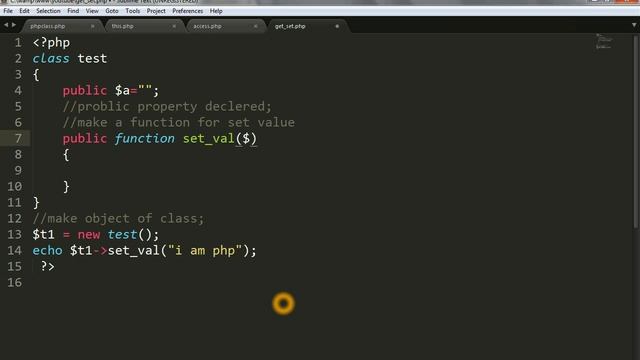Click the 'function' keyword on line 7
Screen dimensions: 640x360
pyautogui.click(x=144, y=139)
